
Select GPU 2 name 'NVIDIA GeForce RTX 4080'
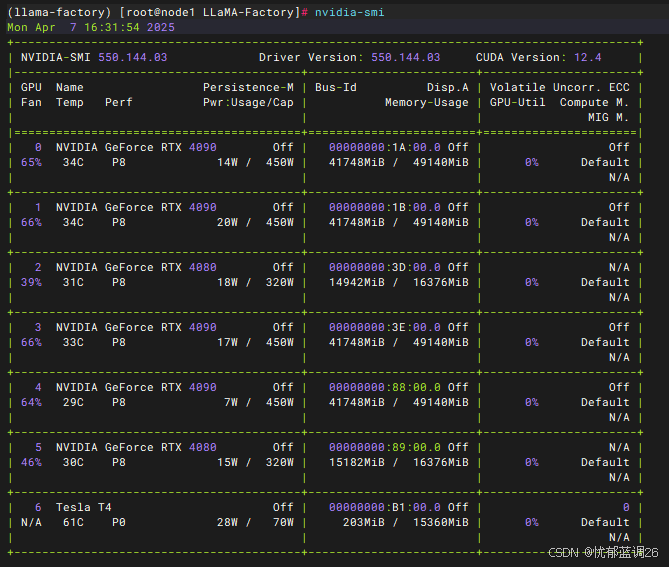click(136, 268)
